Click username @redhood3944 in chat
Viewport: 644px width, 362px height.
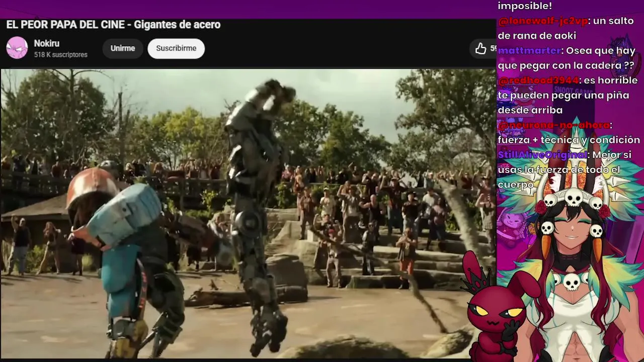click(x=538, y=80)
